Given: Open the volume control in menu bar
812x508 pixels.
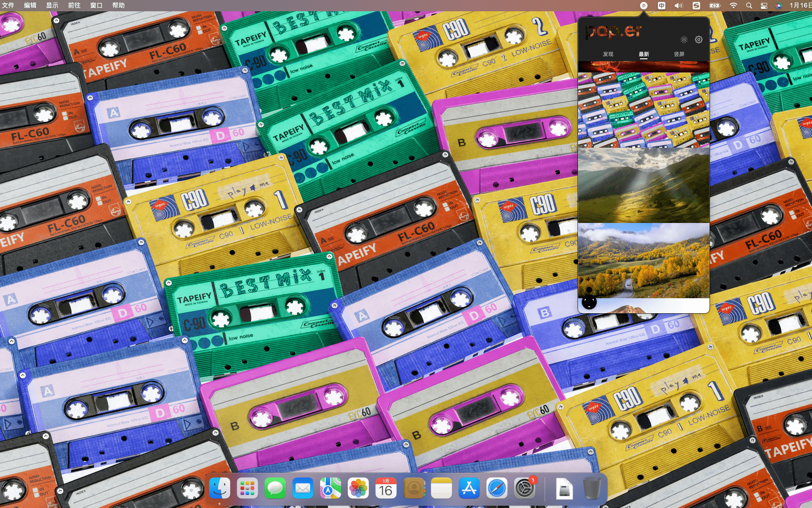Looking at the screenshot, I should [x=679, y=6].
